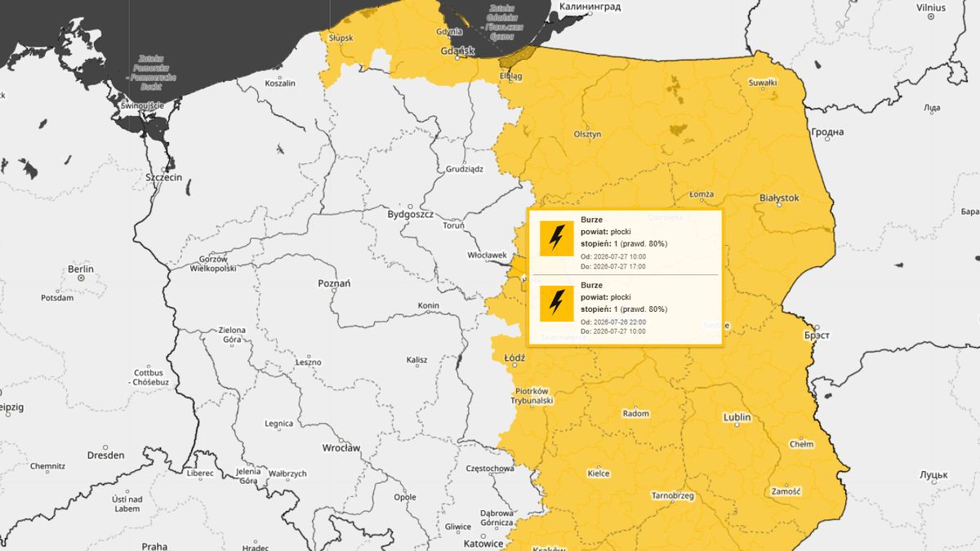Click the Toruń label
980x551 pixels.
pos(453,225)
